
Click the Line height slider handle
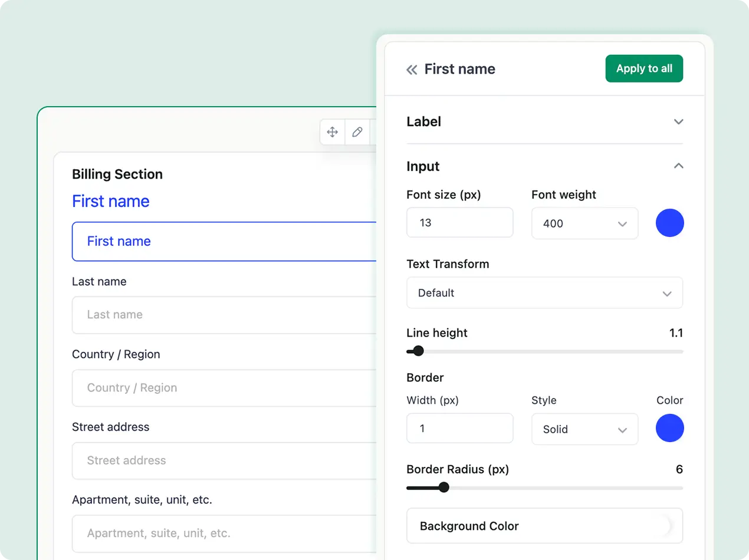coord(418,351)
